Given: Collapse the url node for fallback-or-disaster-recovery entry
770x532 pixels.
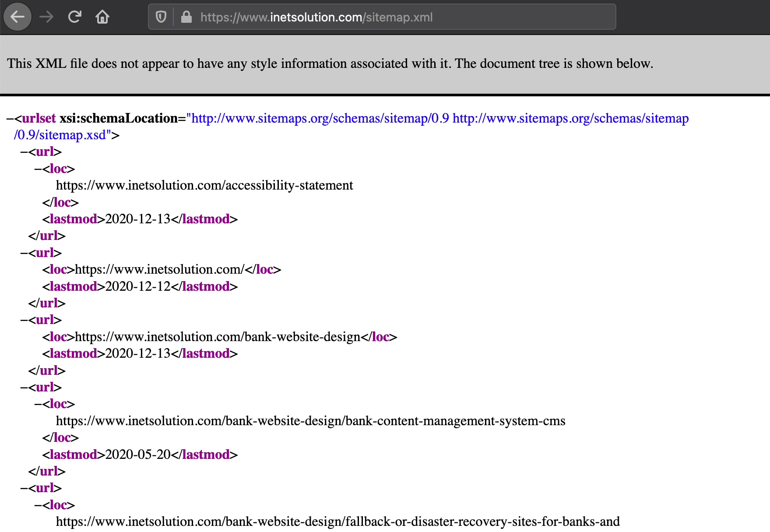Looking at the screenshot, I should click(24, 488).
